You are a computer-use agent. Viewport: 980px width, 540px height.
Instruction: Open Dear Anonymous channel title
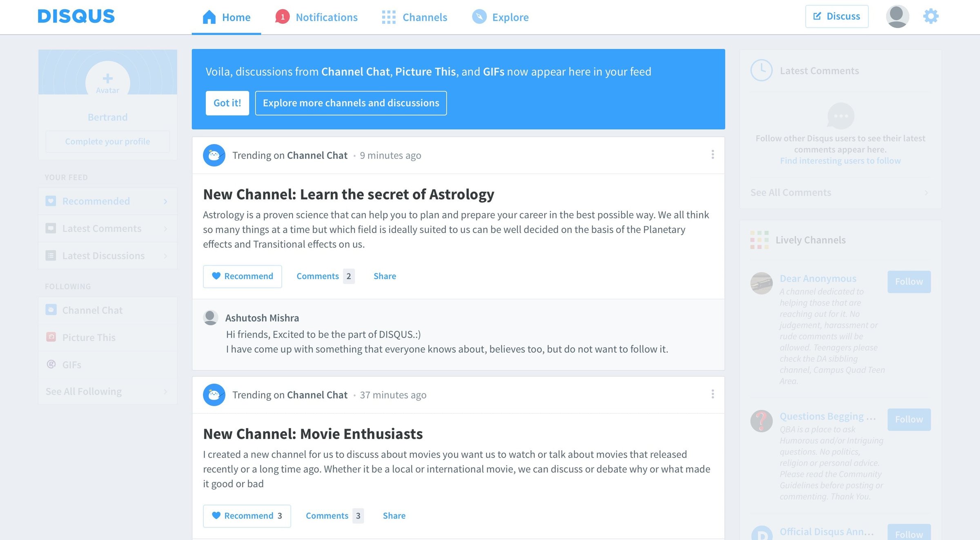click(x=818, y=278)
